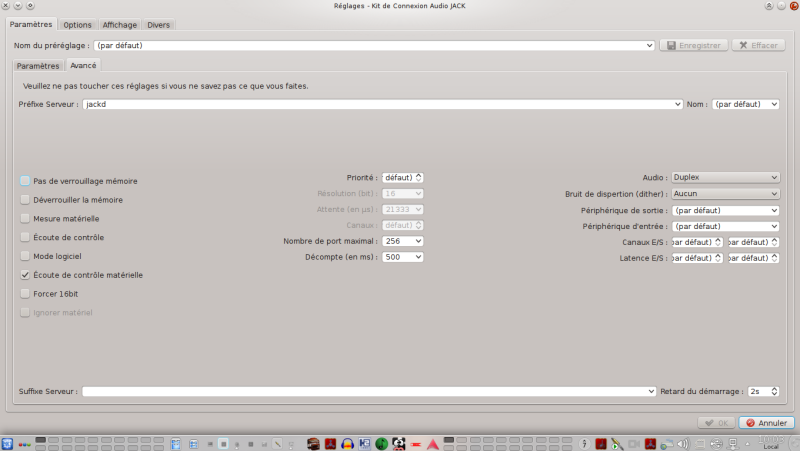Click the red horizontal bar taskbar icon
This screenshot has width=800, height=451.
tap(416, 444)
